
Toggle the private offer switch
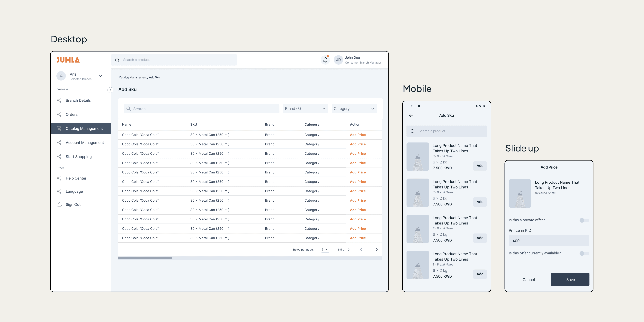pyautogui.click(x=584, y=220)
